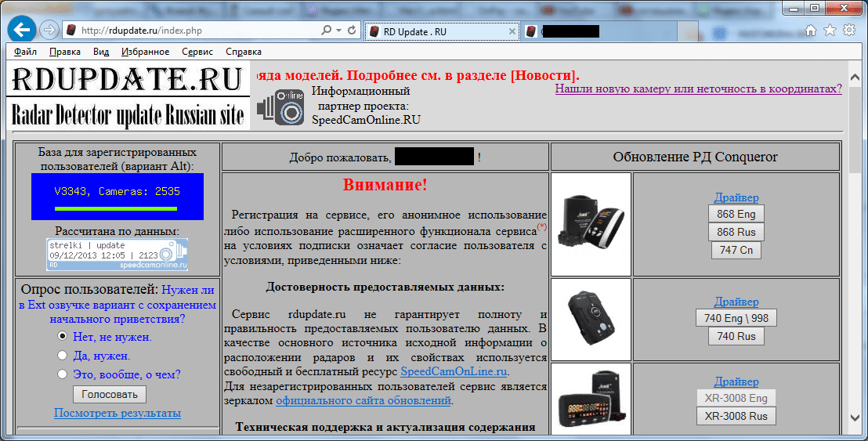The width and height of the screenshot is (868, 441).
Task: Click the 747 Cn button
Action: click(736, 250)
